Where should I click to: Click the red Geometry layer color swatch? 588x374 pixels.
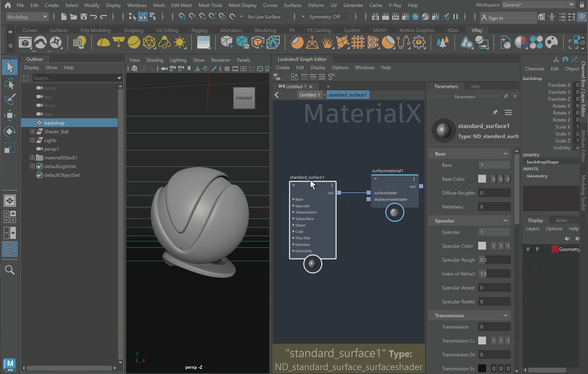[555, 249]
